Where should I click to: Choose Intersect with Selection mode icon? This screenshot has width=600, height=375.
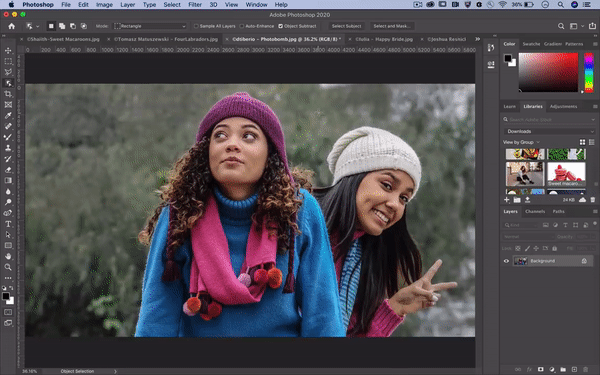click(x=83, y=26)
